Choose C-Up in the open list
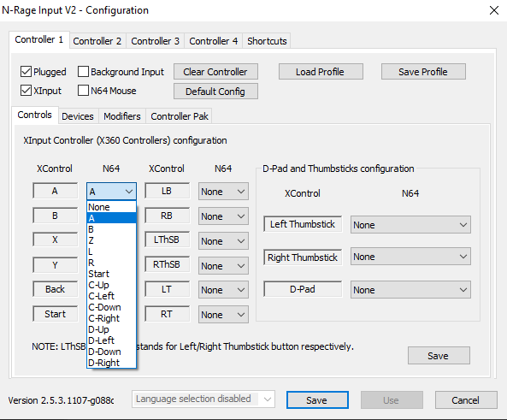The image size is (507, 420). click(x=111, y=285)
